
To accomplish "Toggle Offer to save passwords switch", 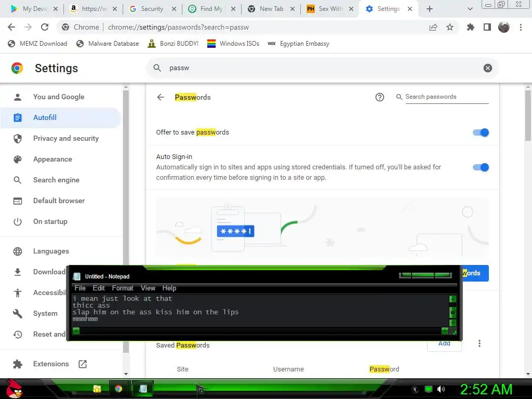I will click(481, 132).
